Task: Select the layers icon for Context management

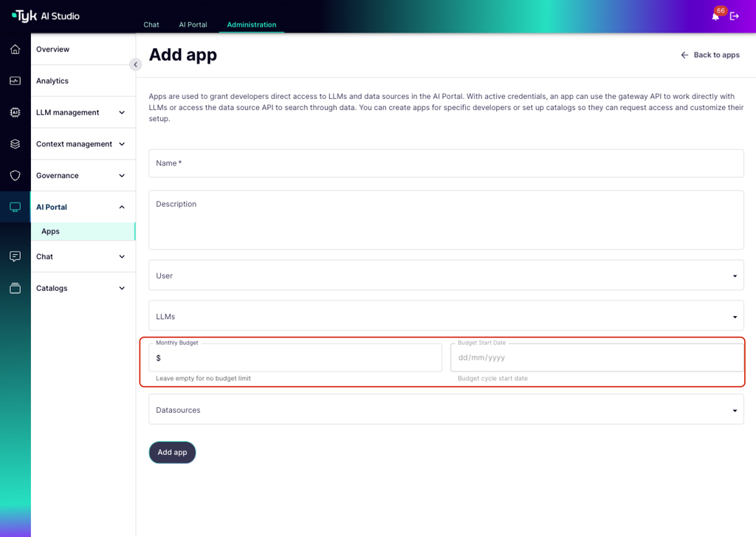Action: pyautogui.click(x=15, y=144)
